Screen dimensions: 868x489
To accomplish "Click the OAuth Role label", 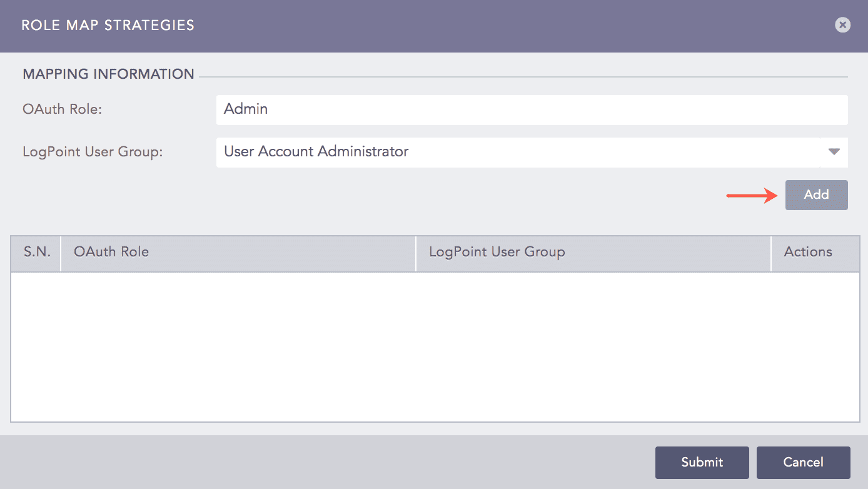I will pyautogui.click(x=62, y=109).
